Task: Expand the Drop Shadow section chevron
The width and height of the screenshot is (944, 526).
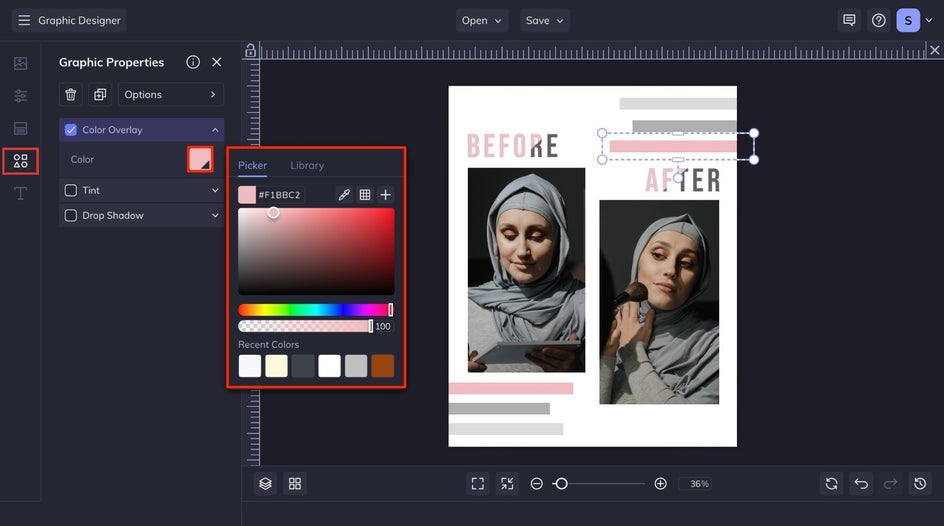Action: (215, 215)
